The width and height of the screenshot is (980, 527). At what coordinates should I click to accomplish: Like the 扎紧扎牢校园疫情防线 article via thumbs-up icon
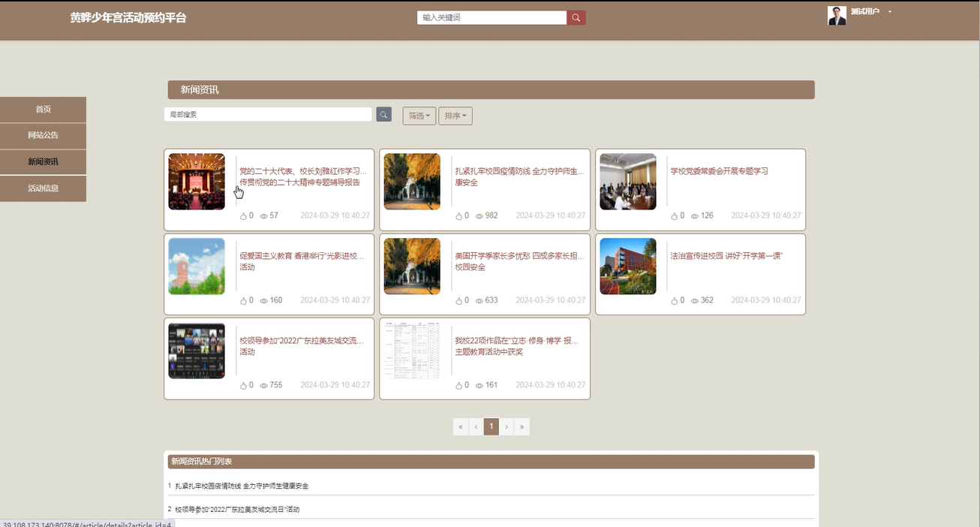(x=458, y=216)
